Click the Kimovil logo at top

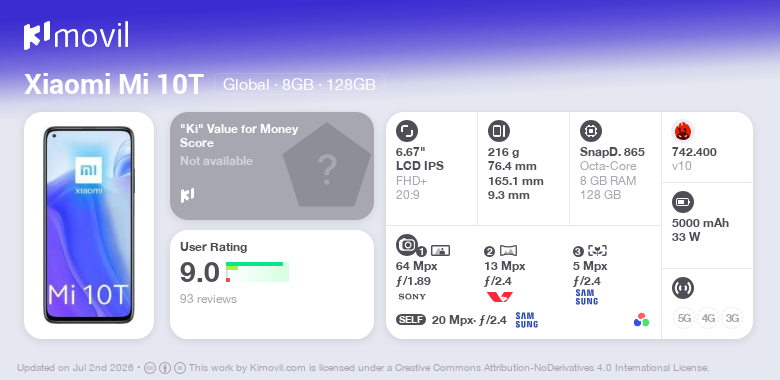point(76,35)
